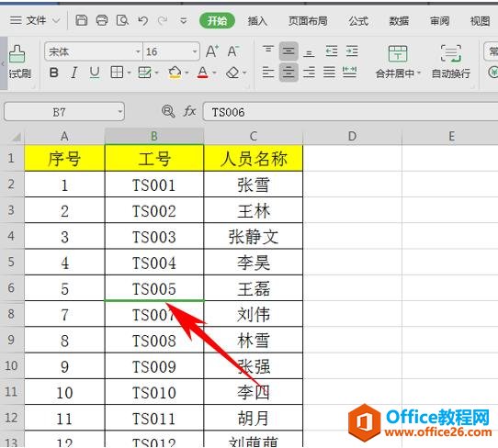Select the Format Painter brush icon
Viewport: 498px width, 448px height.
[17, 54]
